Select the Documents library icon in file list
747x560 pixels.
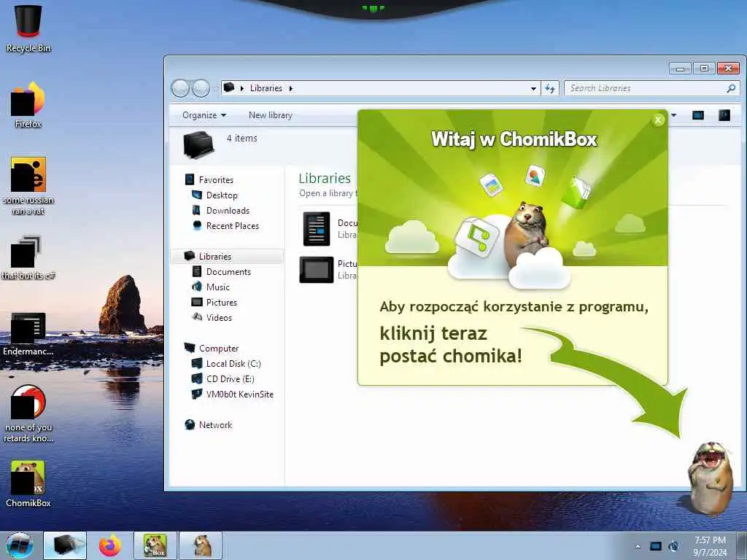pyautogui.click(x=317, y=229)
